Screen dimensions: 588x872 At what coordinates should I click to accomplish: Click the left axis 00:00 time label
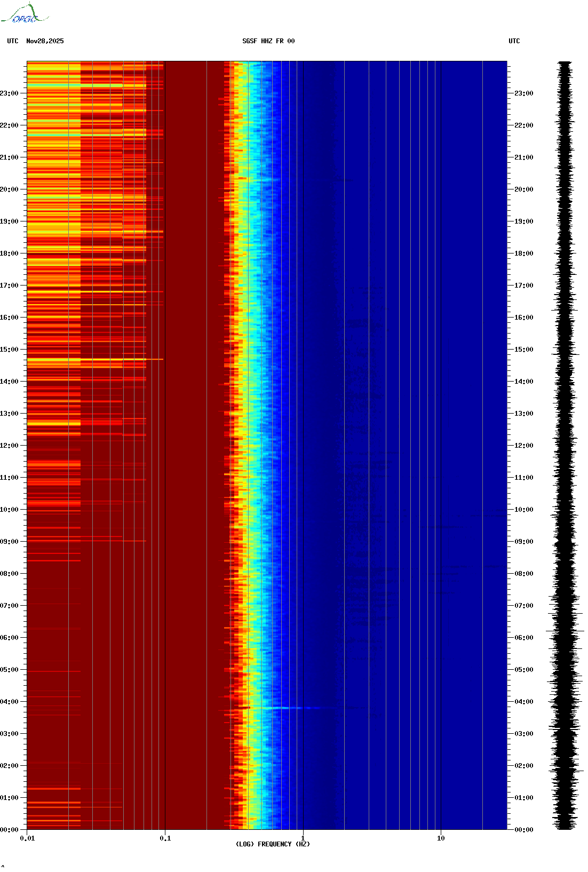[x=9, y=830]
